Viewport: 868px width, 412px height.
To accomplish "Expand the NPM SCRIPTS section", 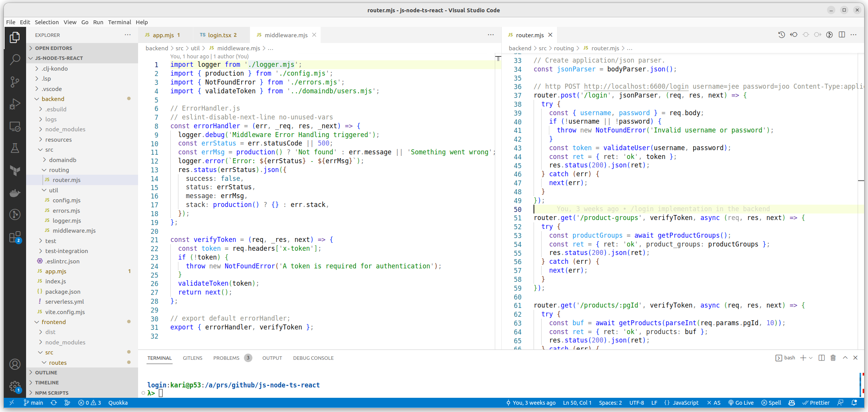I will pos(82,393).
